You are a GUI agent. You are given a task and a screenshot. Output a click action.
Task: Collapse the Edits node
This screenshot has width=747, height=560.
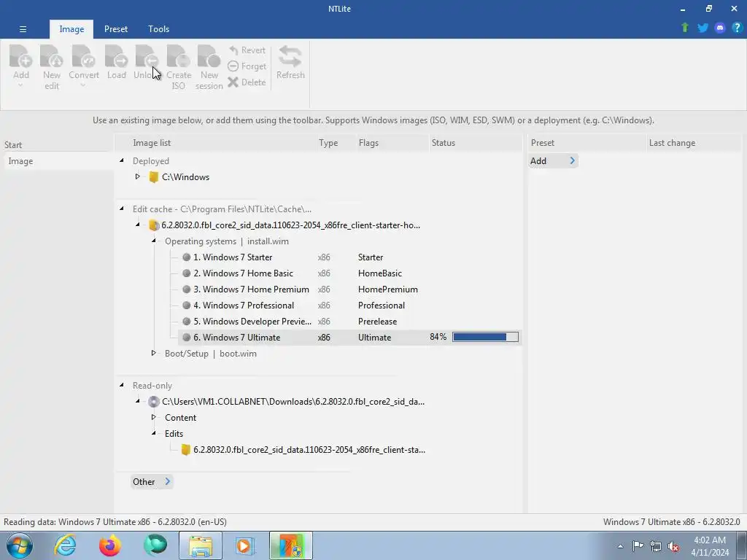point(153,433)
